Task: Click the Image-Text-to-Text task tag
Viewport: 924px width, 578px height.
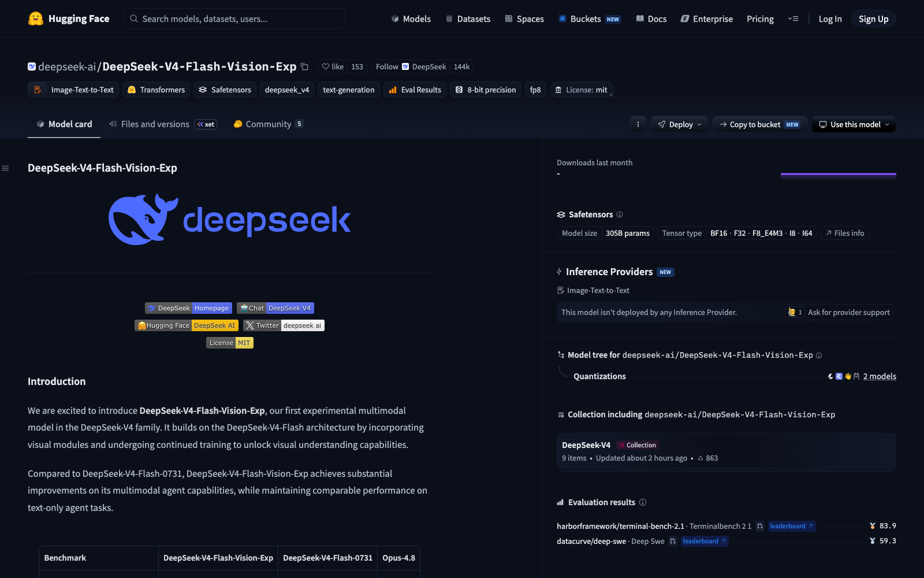Action: pyautogui.click(x=73, y=90)
